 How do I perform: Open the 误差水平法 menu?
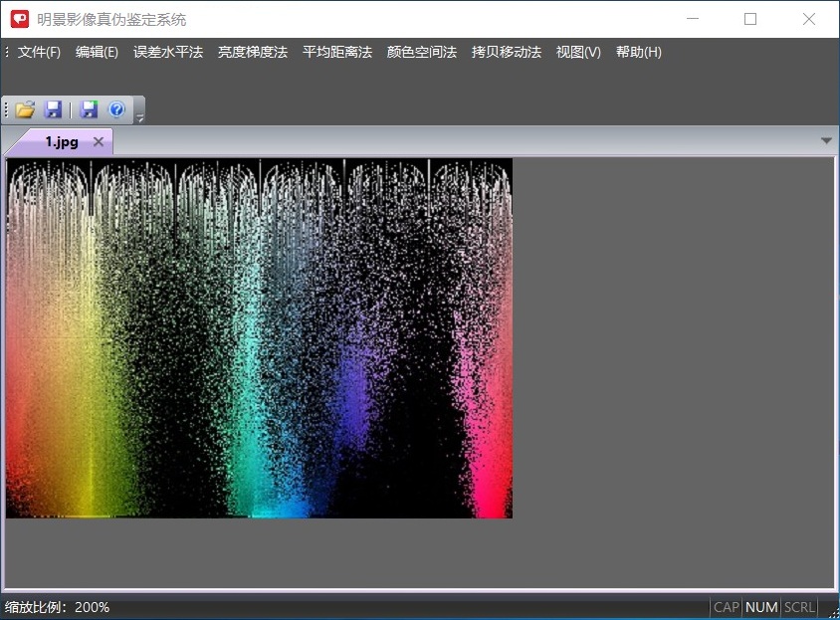168,52
